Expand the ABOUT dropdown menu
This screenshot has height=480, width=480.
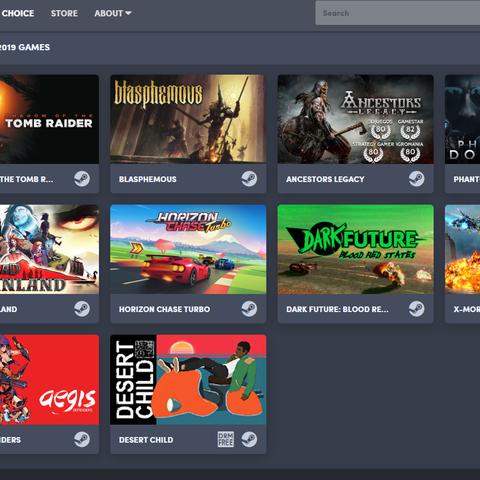tap(113, 13)
